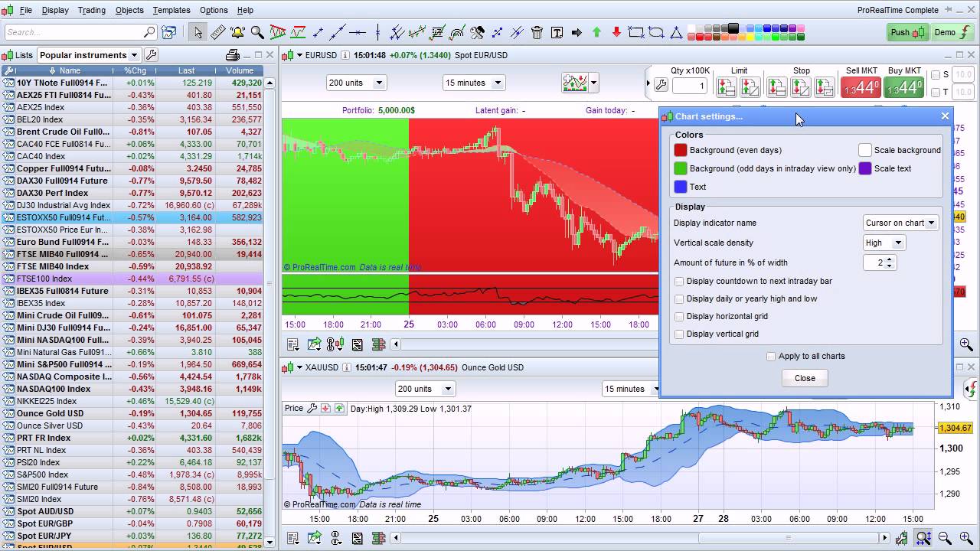Click the first Stop order icon
Screen dimensions: 980x551
pos(777,86)
